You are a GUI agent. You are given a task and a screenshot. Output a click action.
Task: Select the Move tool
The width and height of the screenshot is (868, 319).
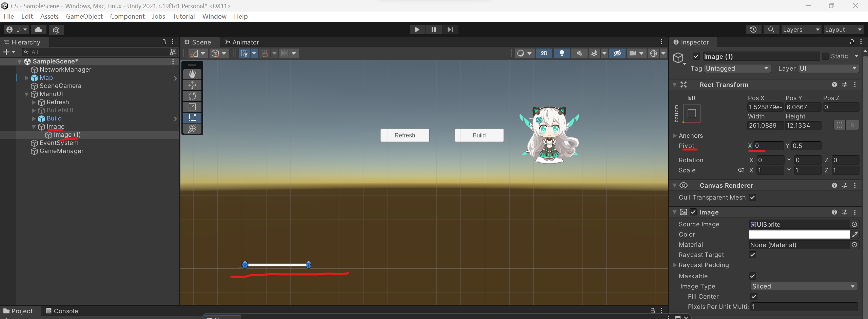point(192,85)
